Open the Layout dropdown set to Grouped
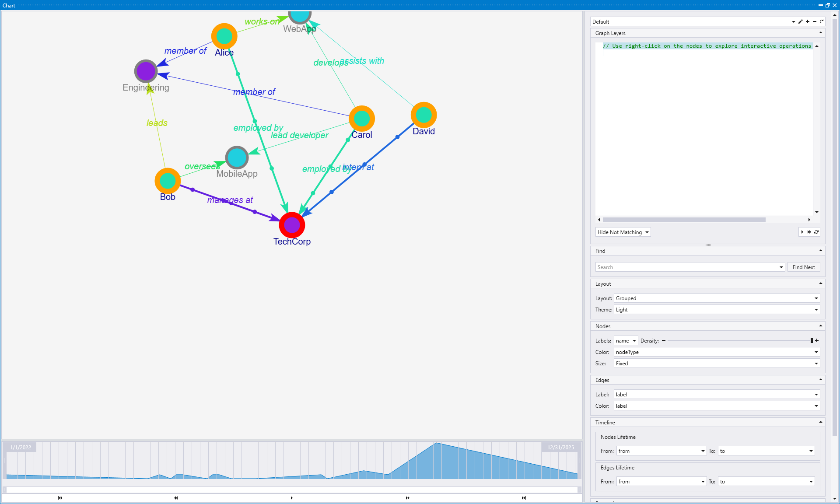840x504 pixels. (716, 298)
